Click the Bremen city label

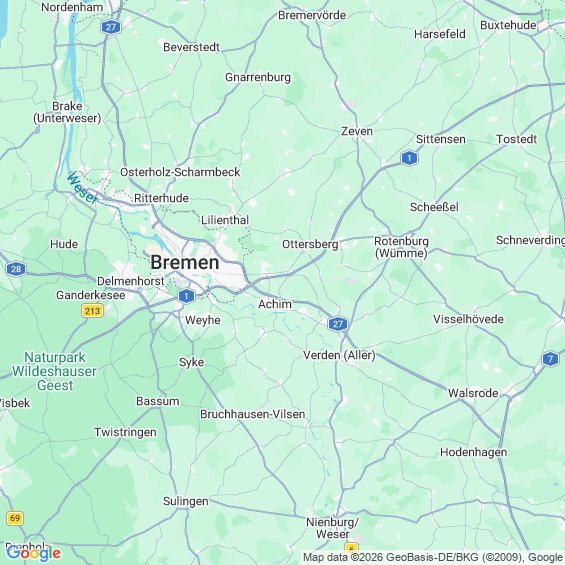coord(185,262)
